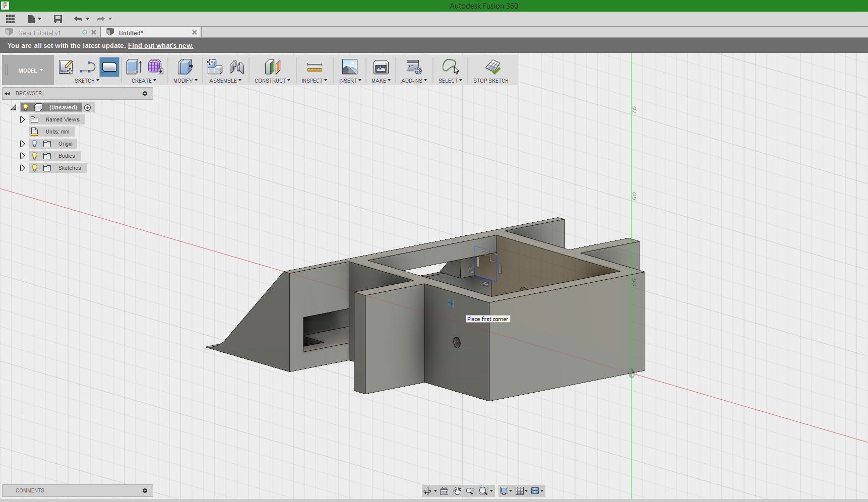This screenshot has width=868, height=502.
Task: Toggle visibility lightbulb for Bodies folder
Action: [35, 156]
